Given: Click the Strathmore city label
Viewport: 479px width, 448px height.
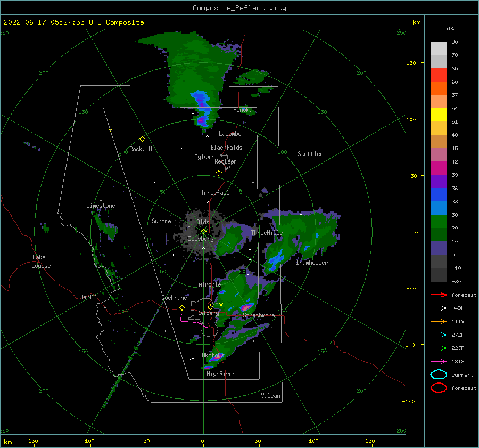Looking at the screenshot, I should tap(259, 315).
